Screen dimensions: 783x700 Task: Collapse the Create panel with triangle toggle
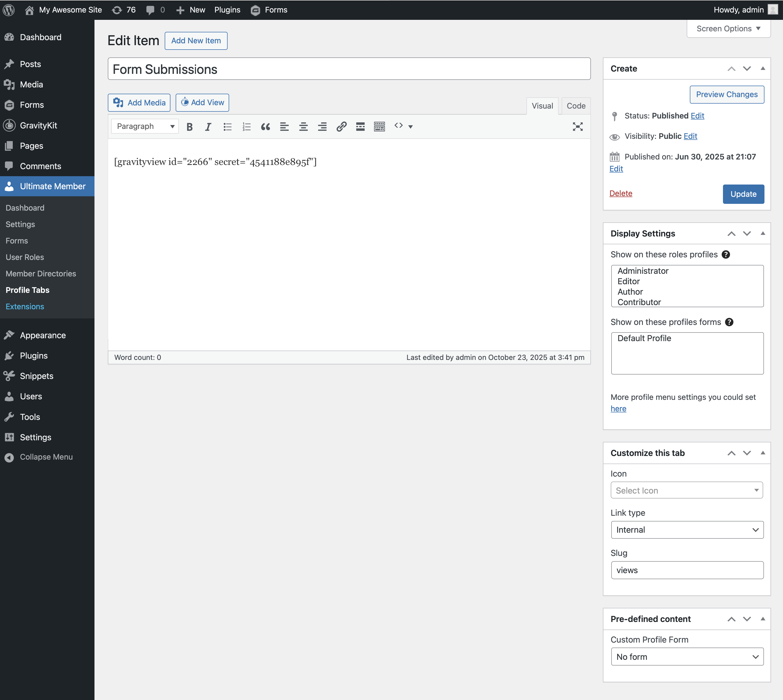[x=763, y=68]
